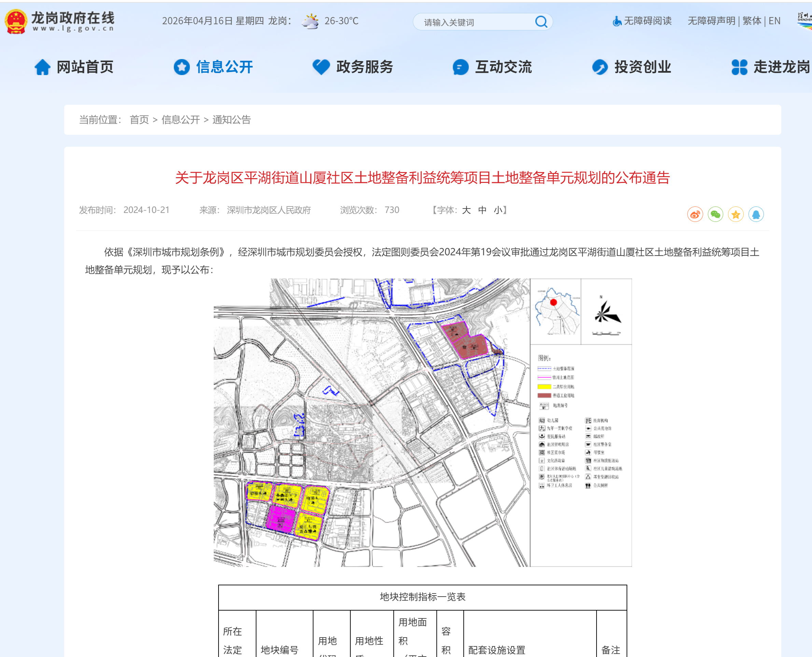This screenshot has height=657, width=812.
Task: Click the yellow star QZone share icon
Action: pyautogui.click(x=736, y=215)
